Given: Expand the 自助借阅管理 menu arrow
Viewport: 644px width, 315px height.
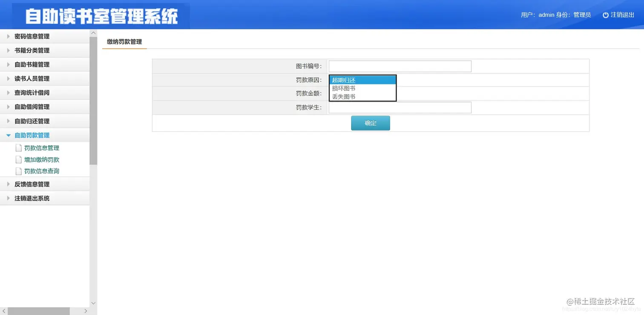Looking at the screenshot, I should [x=8, y=107].
